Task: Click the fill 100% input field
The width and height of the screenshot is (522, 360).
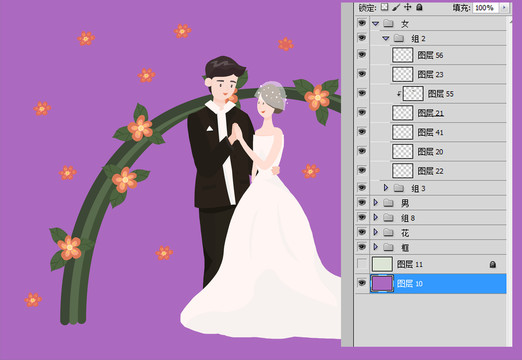Action: click(x=485, y=7)
